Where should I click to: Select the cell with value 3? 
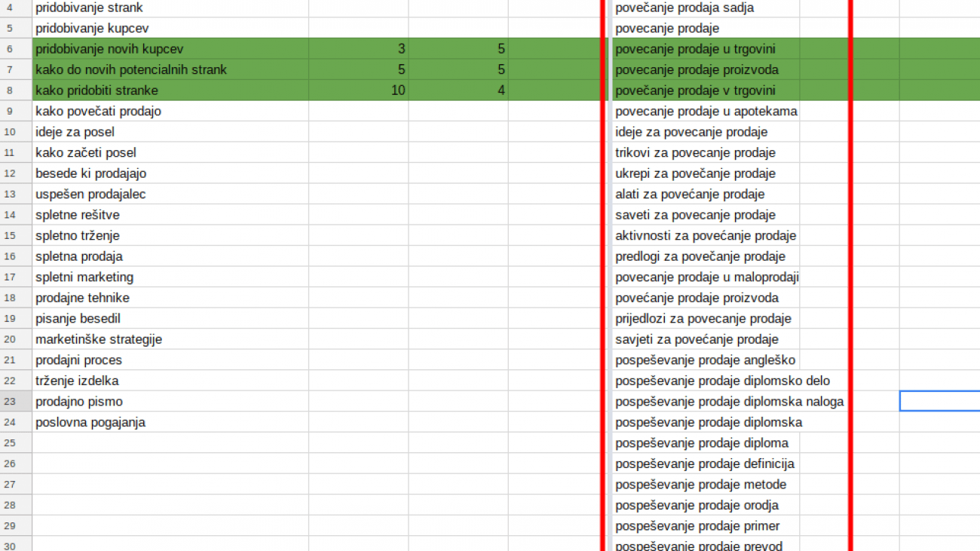pyautogui.click(x=359, y=49)
